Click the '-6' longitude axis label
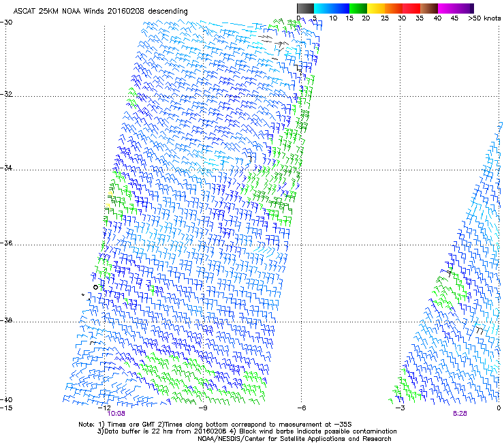The width and height of the screenshot is (504, 443). point(301,408)
